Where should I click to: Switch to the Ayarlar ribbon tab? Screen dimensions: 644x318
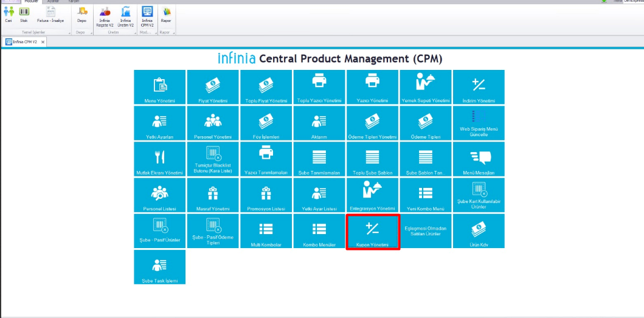click(x=53, y=2)
